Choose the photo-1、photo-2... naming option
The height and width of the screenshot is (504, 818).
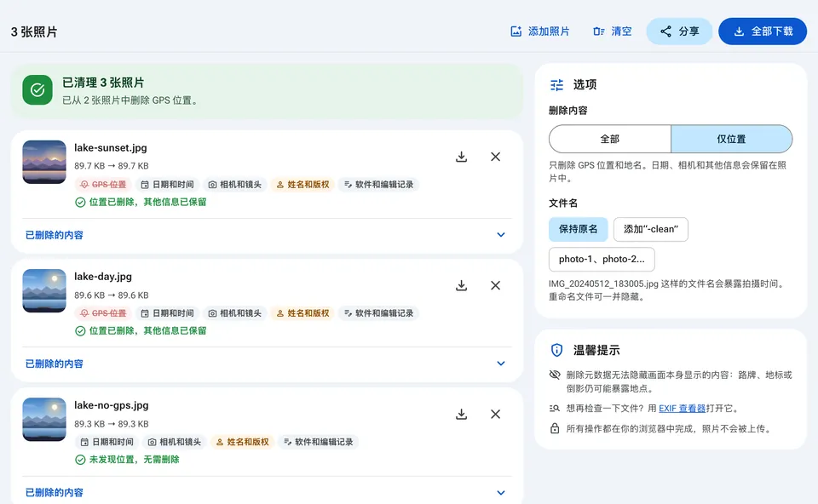(602, 259)
